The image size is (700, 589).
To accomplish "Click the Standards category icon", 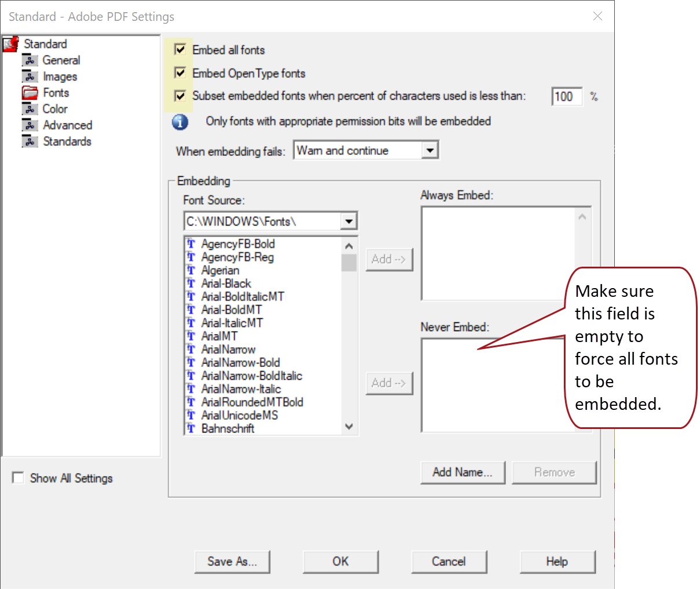I will [30, 141].
